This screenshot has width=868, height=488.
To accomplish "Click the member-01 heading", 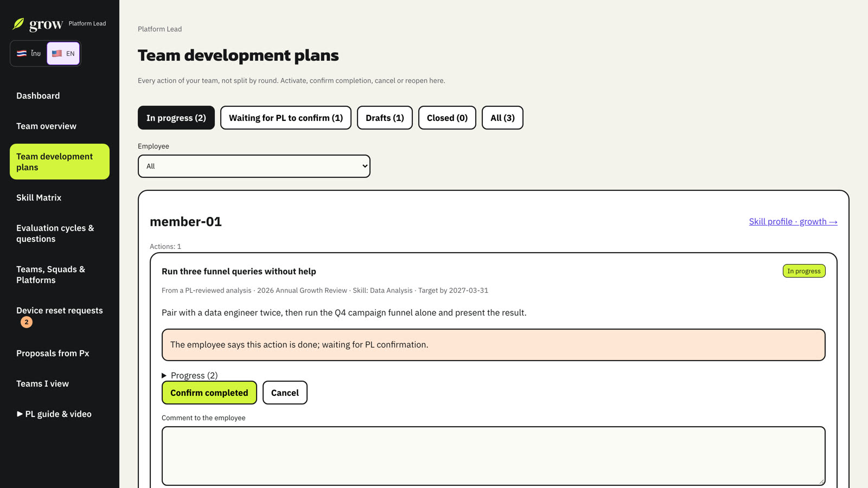I will pyautogui.click(x=186, y=221).
